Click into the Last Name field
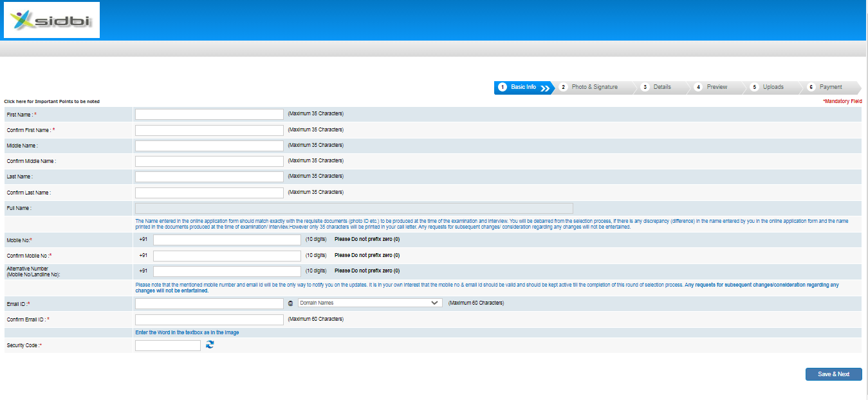Screen dimensions: 868x400 click(209, 176)
